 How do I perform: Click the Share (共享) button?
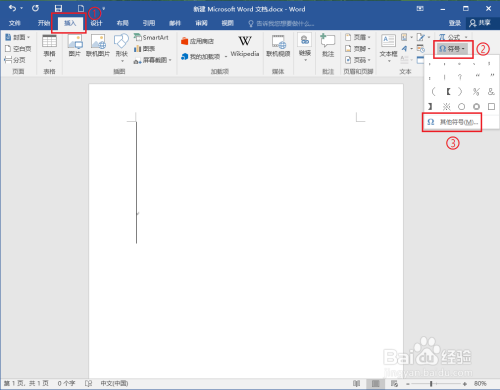pos(480,23)
